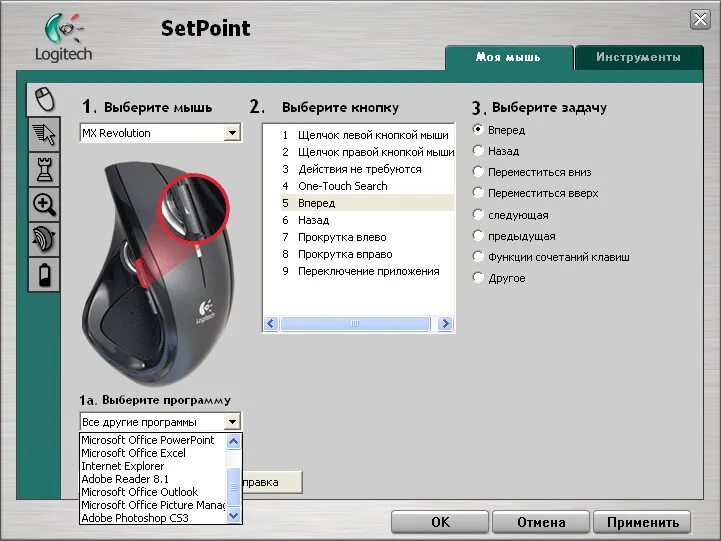Open the pointer movement settings sidebar icon
The width and height of the screenshot is (721, 541).
pos(44,135)
